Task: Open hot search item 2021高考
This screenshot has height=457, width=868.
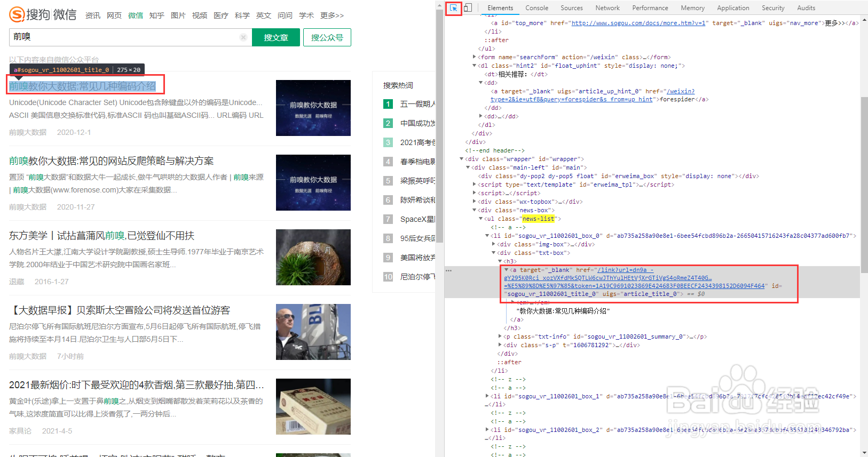Action: [417, 142]
